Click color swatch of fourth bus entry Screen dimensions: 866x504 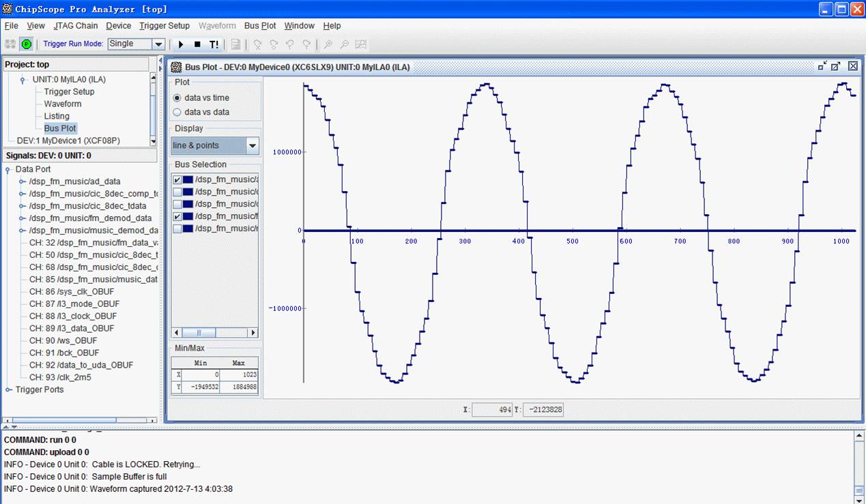click(x=188, y=216)
